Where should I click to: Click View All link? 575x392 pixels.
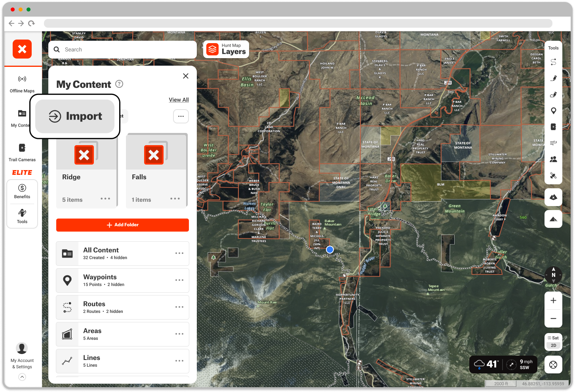pyautogui.click(x=179, y=100)
